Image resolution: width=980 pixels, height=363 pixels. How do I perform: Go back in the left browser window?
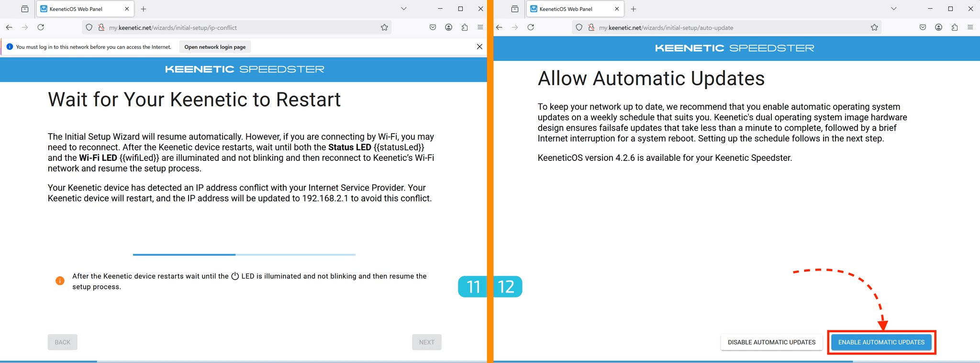click(9, 27)
